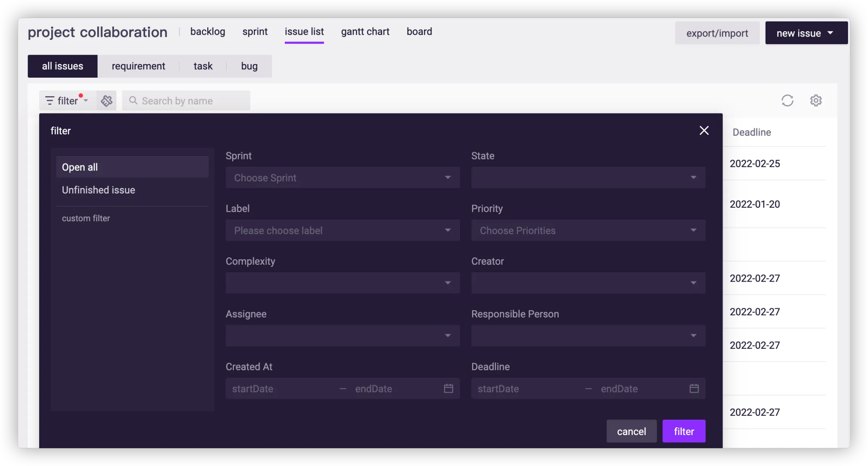Click the Deadline calendar icon in filter panel
Screen dimensions: 868x466
694,388
